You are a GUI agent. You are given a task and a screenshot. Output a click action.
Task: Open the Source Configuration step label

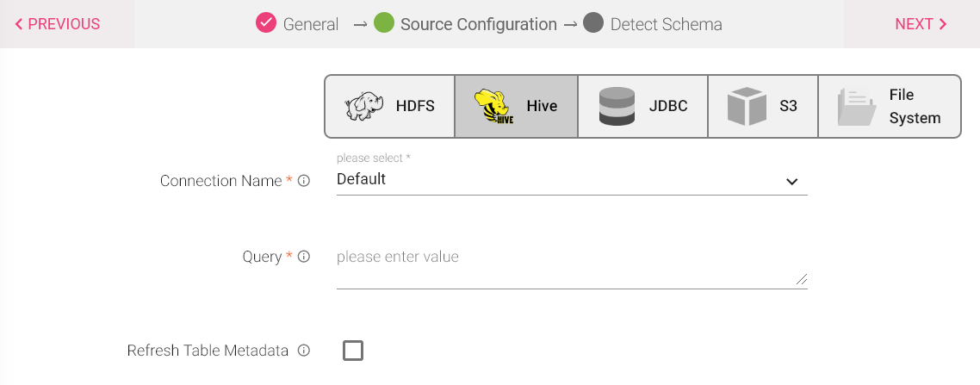click(479, 24)
